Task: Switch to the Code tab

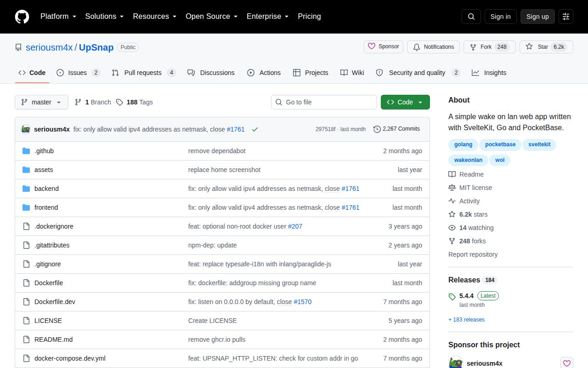Action: point(32,73)
